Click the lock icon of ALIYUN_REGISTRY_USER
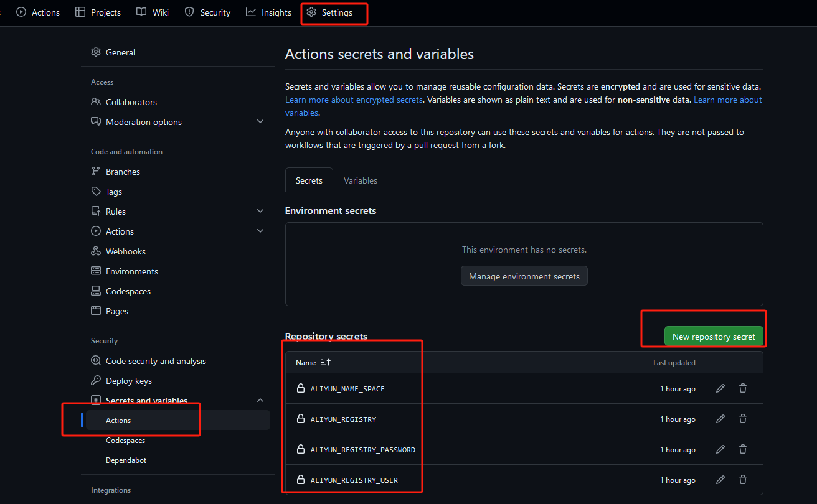The height and width of the screenshot is (504, 817). coord(301,480)
